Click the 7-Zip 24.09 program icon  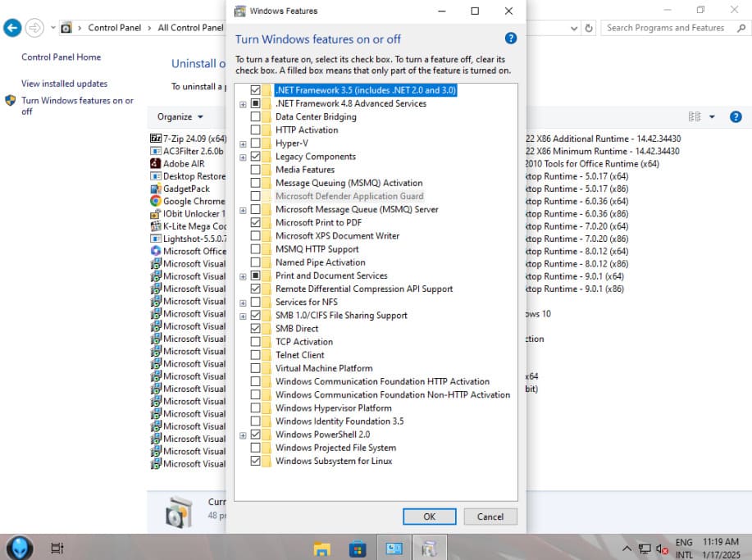(x=155, y=139)
